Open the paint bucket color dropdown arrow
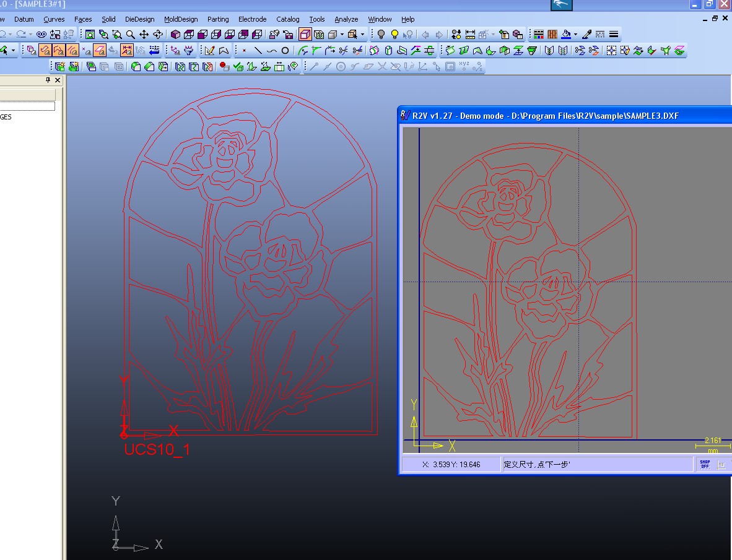This screenshot has width=732, height=560. [x=575, y=35]
